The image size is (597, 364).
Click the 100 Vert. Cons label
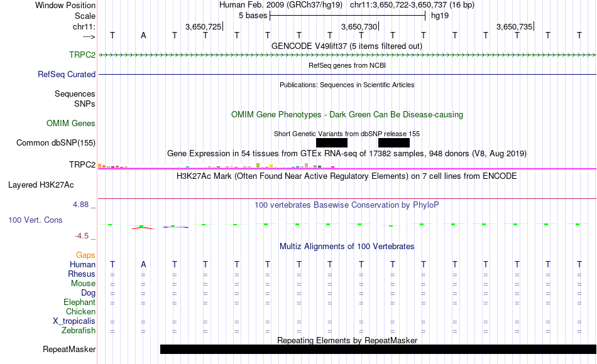[x=35, y=220]
